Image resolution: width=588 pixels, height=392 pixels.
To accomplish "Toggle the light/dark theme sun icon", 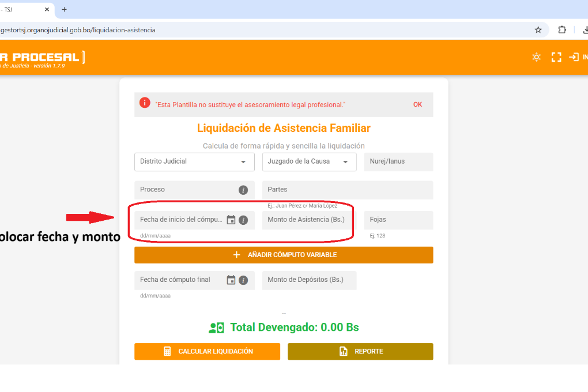I will [x=536, y=57].
